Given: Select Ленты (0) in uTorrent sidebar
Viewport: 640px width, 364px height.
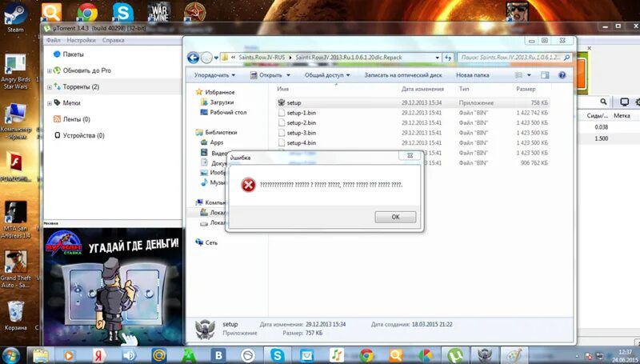Looking at the screenshot, I should click(x=76, y=119).
